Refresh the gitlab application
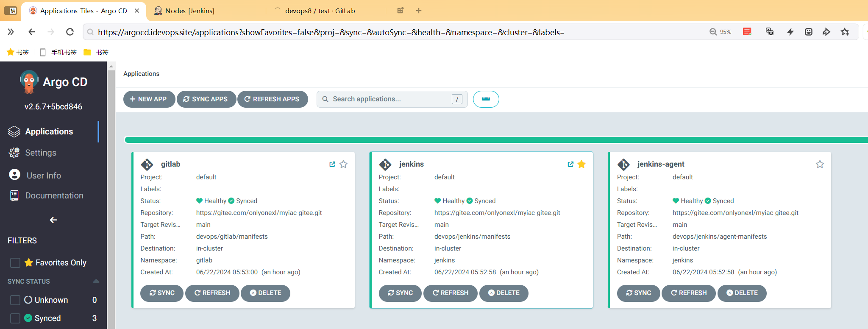The image size is (868, 329). 212,293
